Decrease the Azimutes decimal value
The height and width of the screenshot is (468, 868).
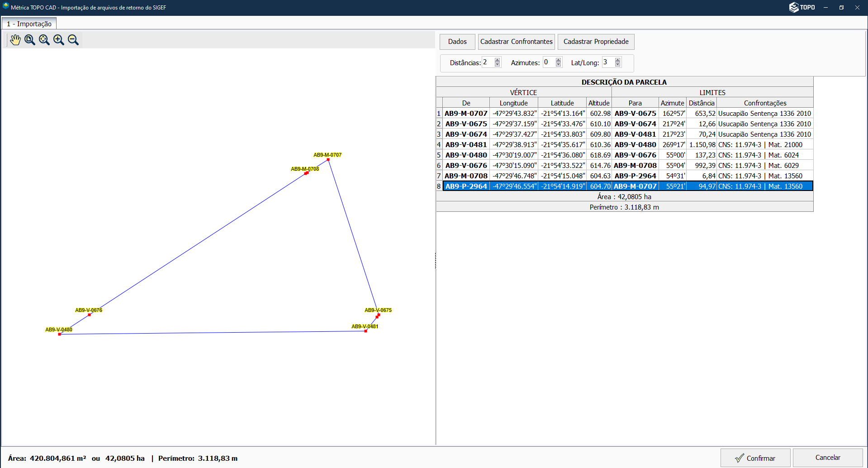tap(559, 65)
